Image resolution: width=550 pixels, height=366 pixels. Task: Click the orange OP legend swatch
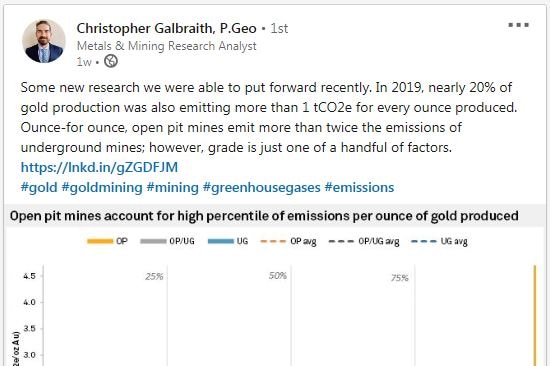pyautogui.click(x=100, y=241)
